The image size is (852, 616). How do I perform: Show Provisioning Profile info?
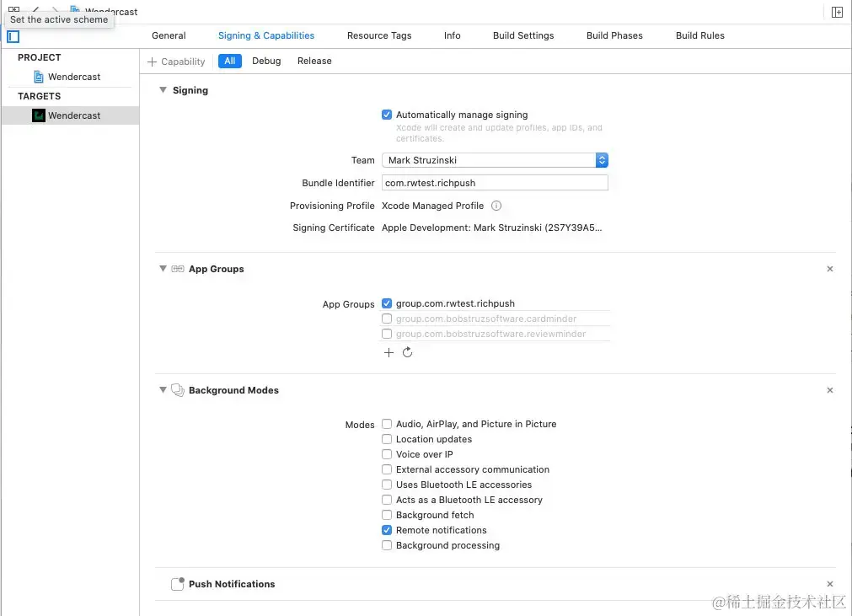click(x=496, y=206)
